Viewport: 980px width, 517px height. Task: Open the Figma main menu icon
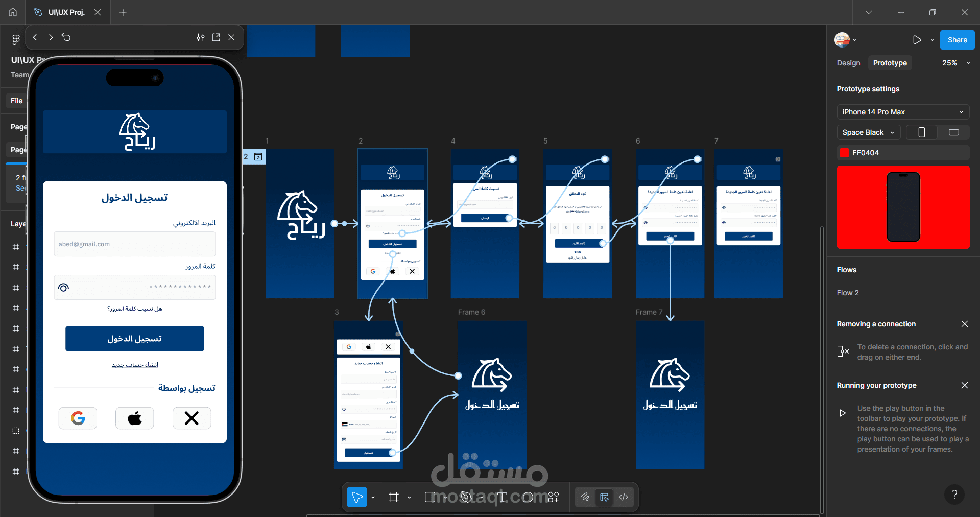16,39
